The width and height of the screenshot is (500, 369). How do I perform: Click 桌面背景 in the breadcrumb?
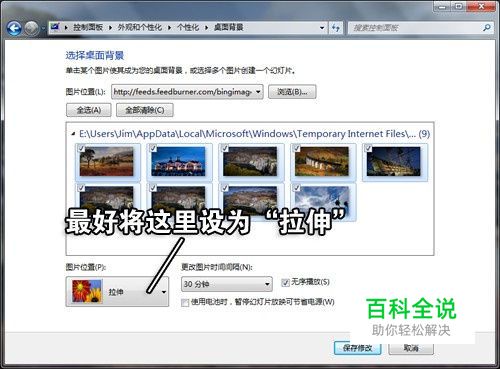[229, 27]
